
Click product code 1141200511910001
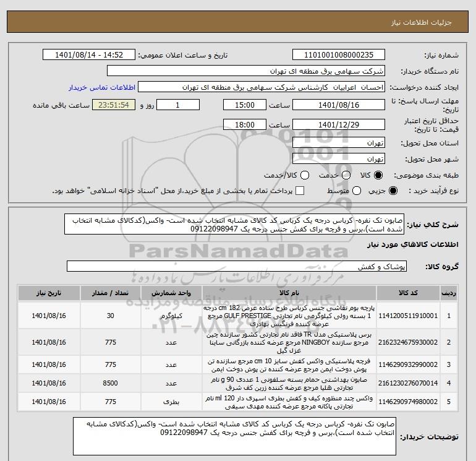408,316
